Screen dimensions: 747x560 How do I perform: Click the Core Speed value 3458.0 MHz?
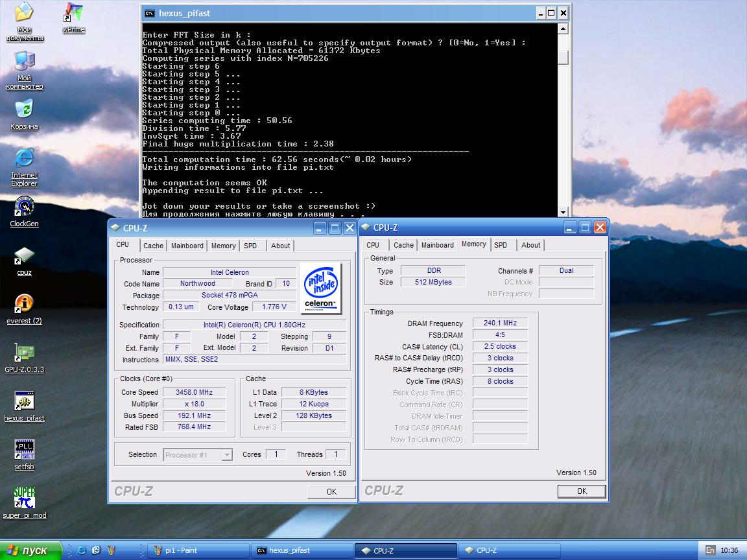(194, 392)
